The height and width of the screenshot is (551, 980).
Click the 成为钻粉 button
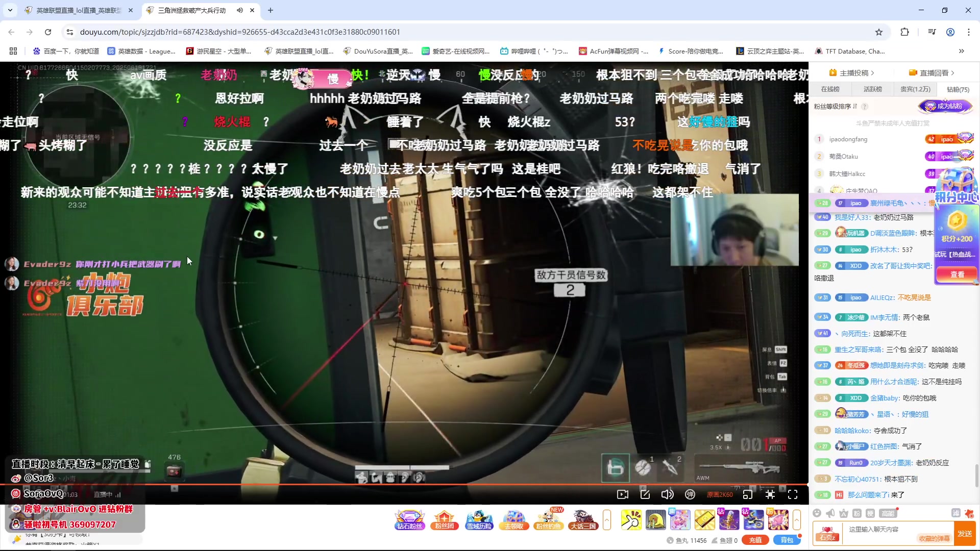click(x=945, y=106)
